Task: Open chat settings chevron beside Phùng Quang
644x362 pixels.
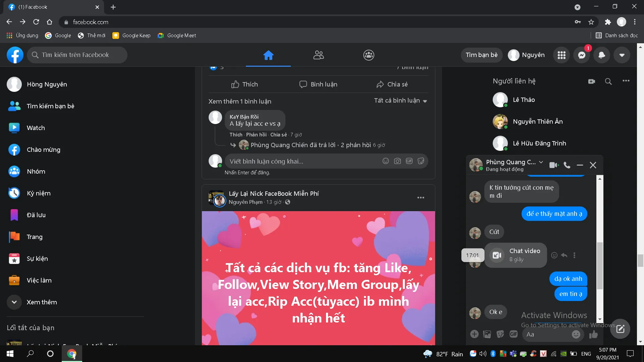Action: (541, 162)
